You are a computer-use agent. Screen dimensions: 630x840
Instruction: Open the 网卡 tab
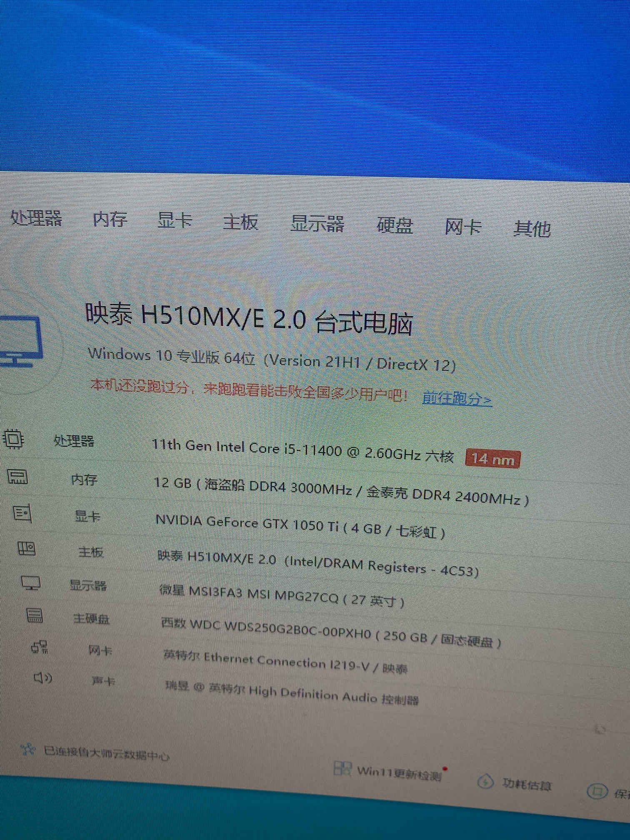463,227
